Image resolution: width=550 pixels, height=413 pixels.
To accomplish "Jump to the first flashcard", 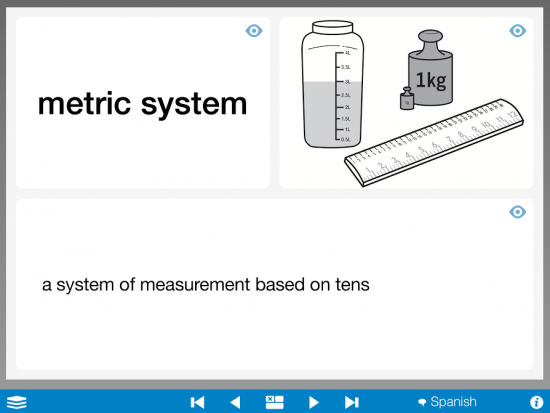I will pos(197,402).
